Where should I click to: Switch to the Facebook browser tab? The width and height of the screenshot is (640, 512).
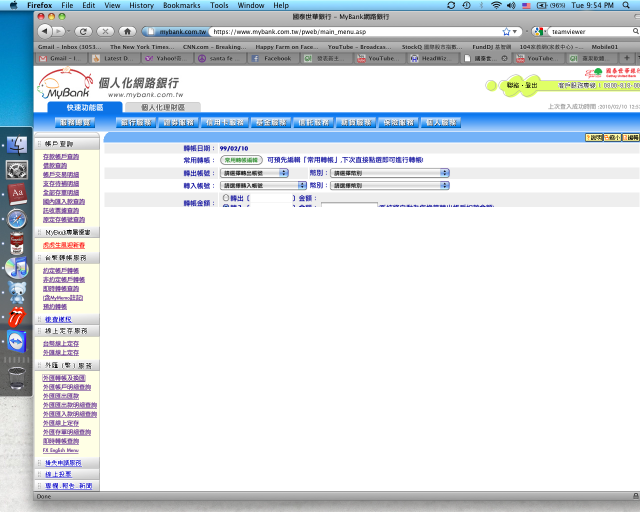point(273,58)
